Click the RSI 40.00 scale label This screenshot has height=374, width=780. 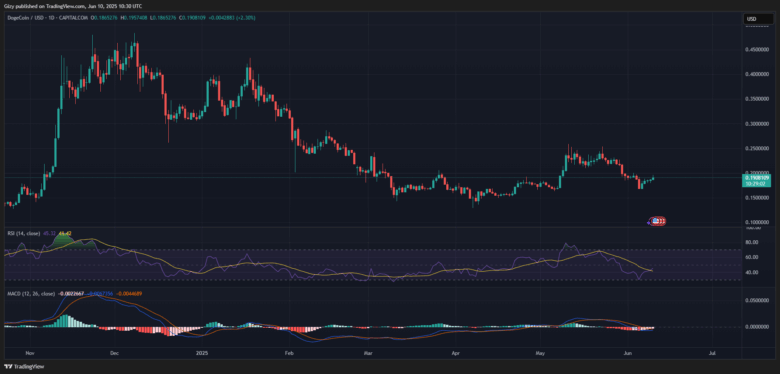(x=752, y=273)
